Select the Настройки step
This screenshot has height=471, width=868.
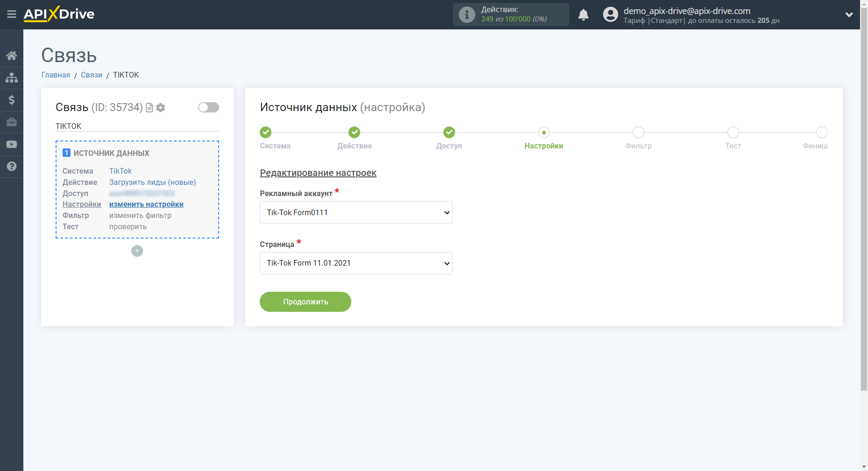[544, 133]
